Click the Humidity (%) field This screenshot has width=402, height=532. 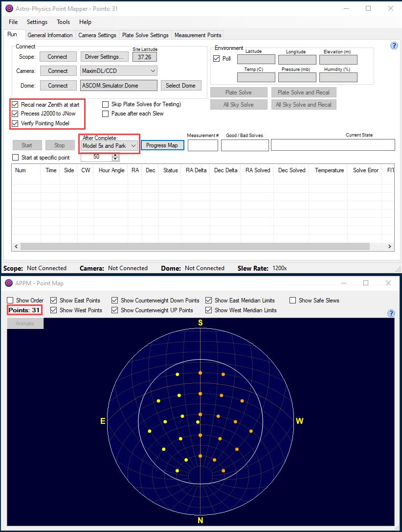click(x=338, y=77)
